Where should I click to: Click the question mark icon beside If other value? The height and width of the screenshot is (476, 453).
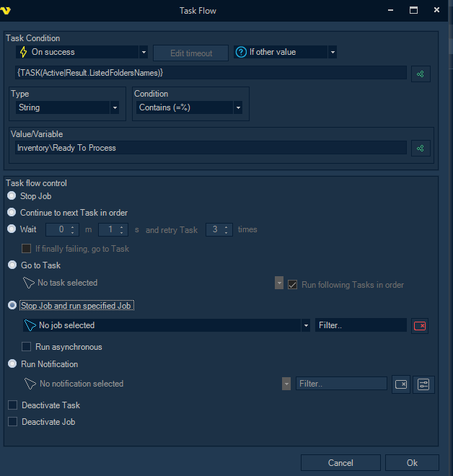click(x=241, y=52)
